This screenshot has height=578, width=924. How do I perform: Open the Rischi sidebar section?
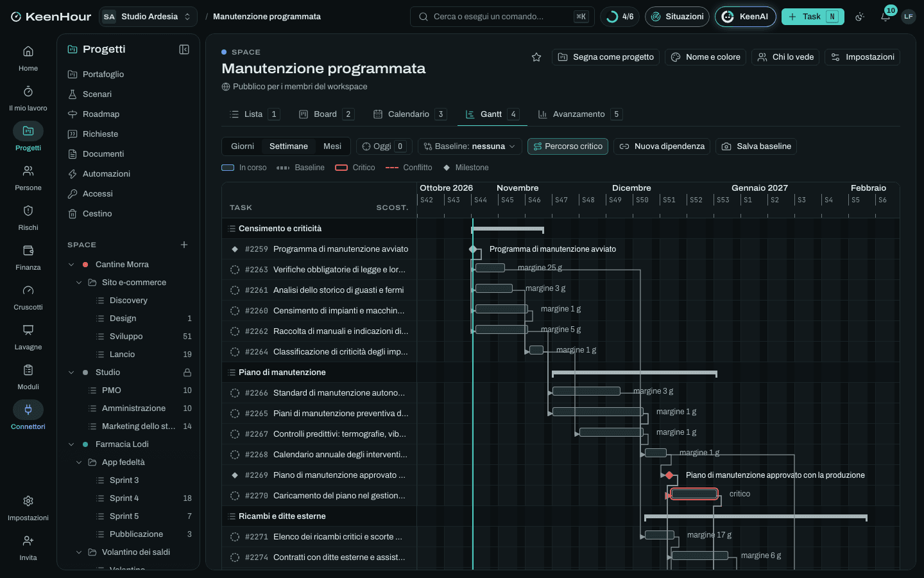[28, 217]
